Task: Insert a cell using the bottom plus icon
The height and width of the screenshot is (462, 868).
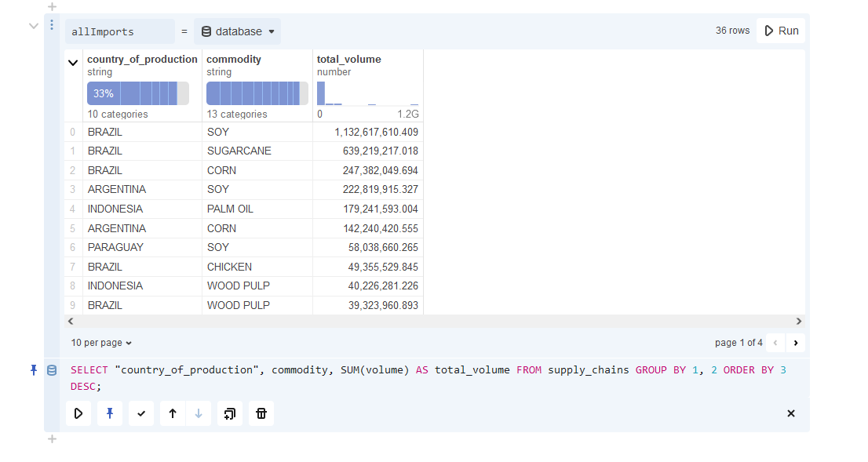Action: [x=52, y=439]
